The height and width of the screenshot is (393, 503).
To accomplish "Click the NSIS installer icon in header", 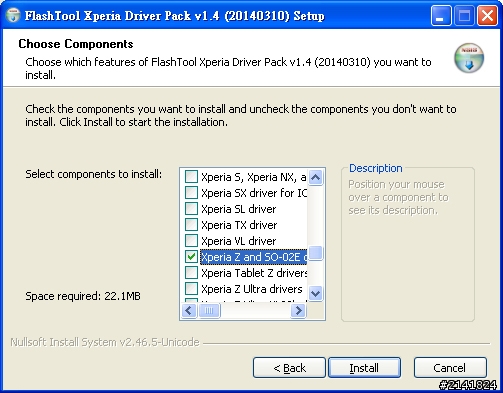I will pyautogui.click(x=469, y=58).
